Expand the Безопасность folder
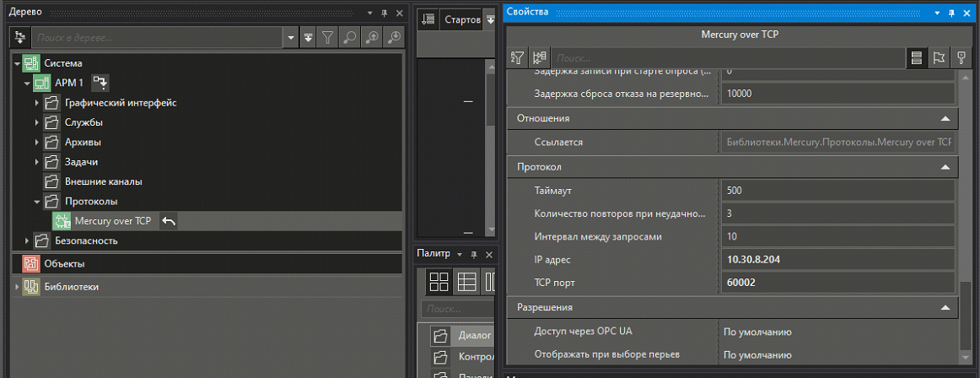Viewport: 980px width, 378px height. click(27, 240)
